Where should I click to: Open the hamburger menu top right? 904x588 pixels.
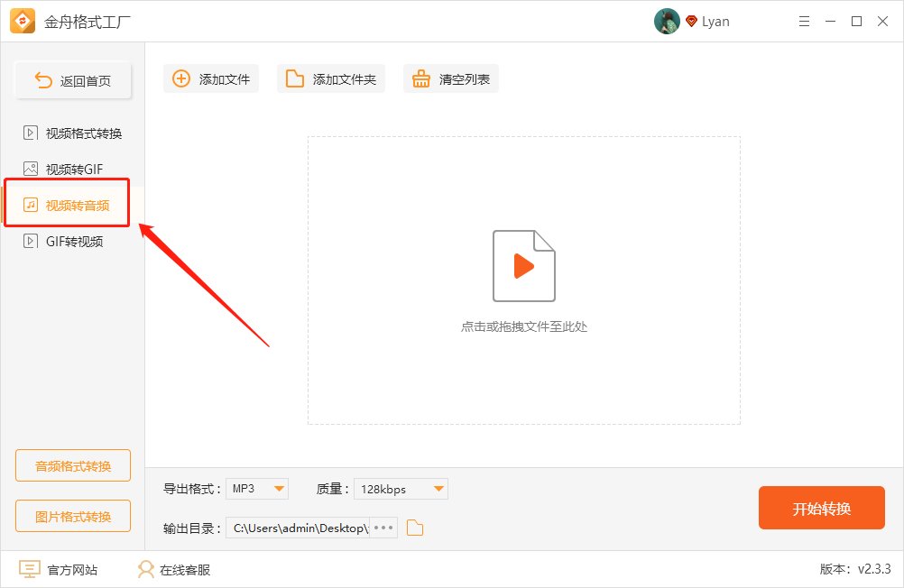804,21
